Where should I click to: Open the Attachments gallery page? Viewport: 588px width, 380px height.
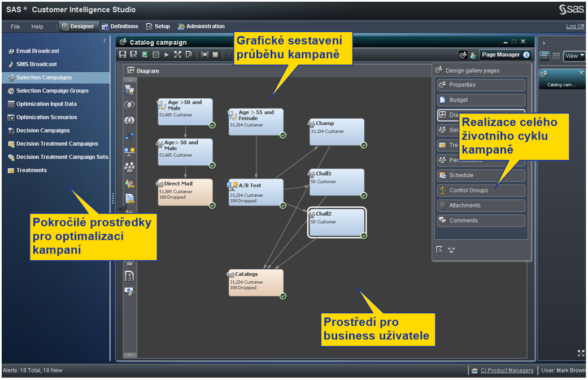(x=481, y=206)
